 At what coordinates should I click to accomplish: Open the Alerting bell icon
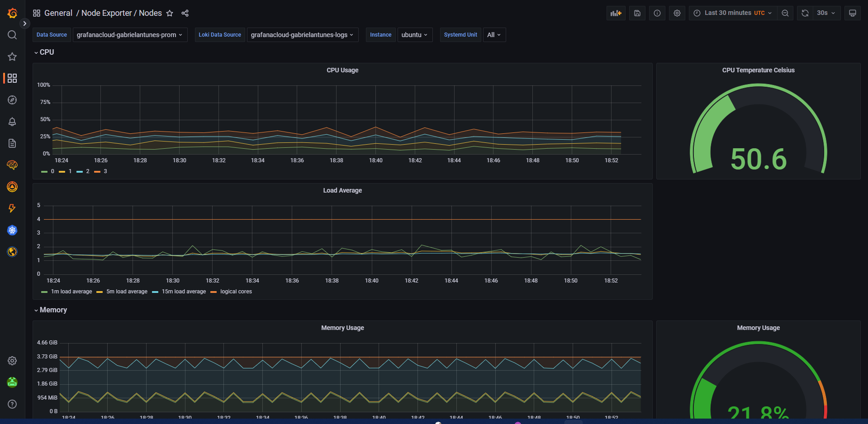coord(12,122)
